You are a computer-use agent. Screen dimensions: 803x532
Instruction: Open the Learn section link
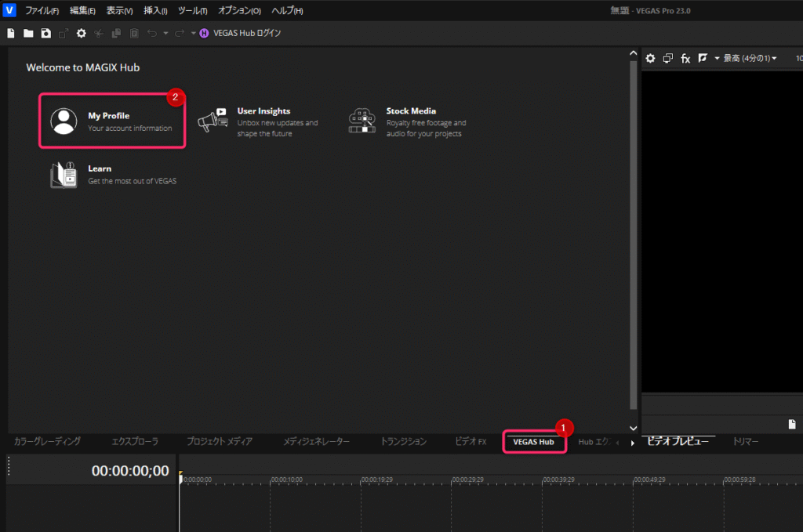[100, 174]
